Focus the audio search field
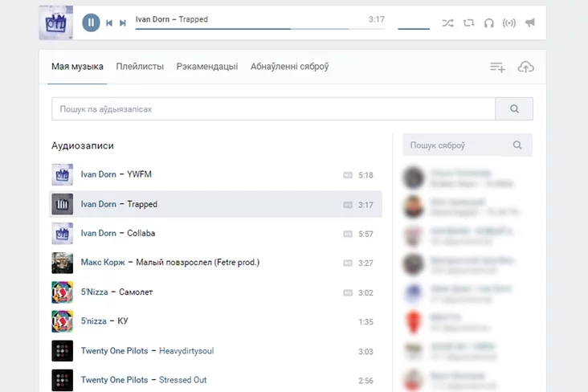 [x=273, y=108]
